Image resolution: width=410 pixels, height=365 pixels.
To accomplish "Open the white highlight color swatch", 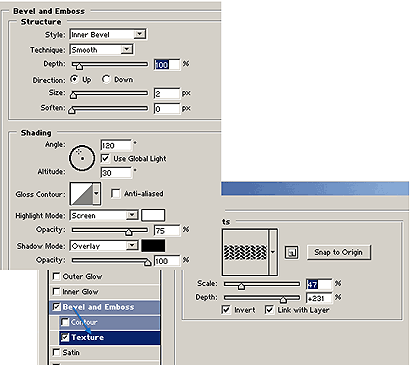I will pos(153,215).
